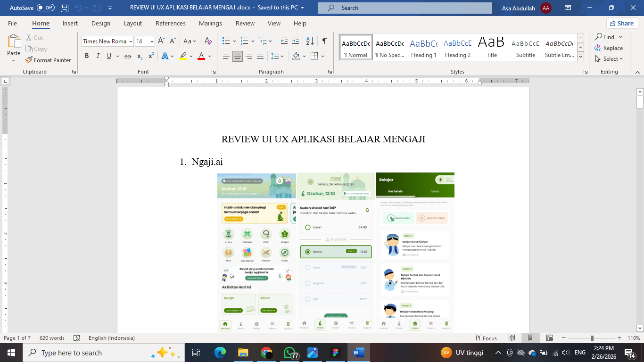Screen dimensions: 644x362
Task: Click the Save icon in title bar
Action: coord(65,8)
